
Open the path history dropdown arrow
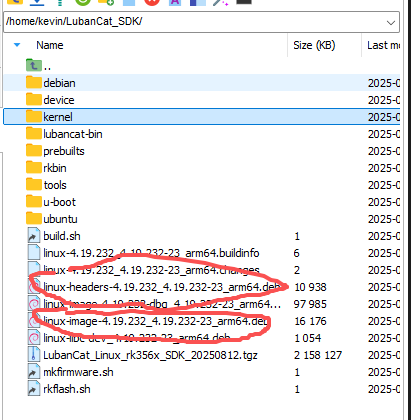coord(391,23)
